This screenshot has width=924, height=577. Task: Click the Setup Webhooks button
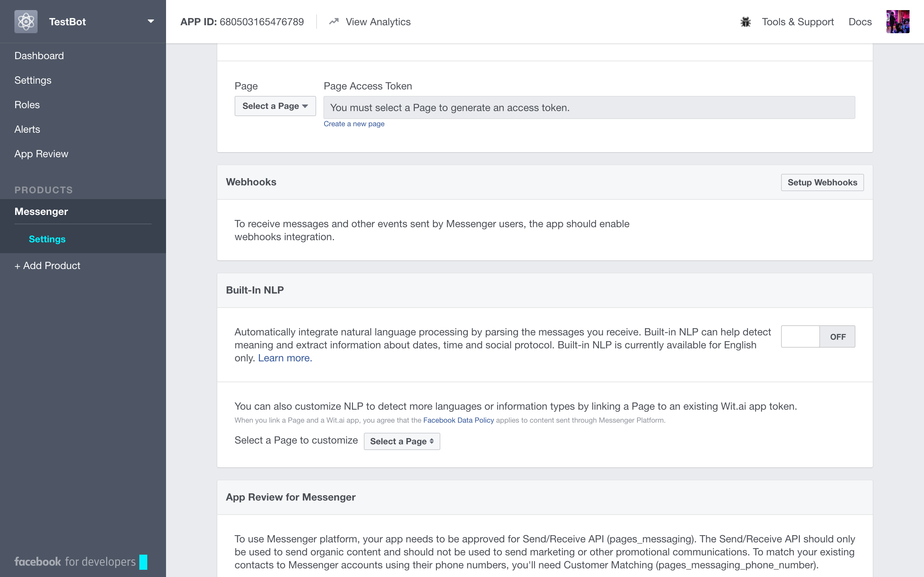pyautogui.click(x=822, y=182)
